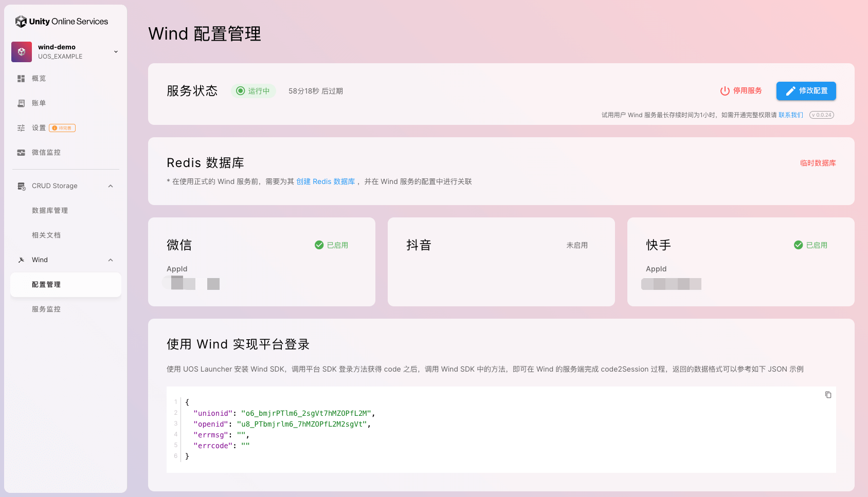Click the overview grid icon in sidebar
The height and width of the screenshot is (497, 868).
tap(21, 79)
